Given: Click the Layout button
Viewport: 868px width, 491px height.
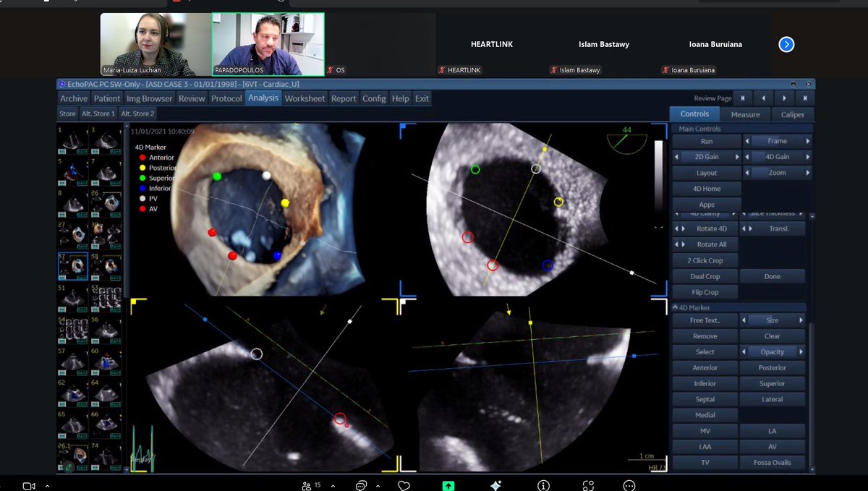Looking at the screenshot, I should pyautogui.click(x=707, y=173).
